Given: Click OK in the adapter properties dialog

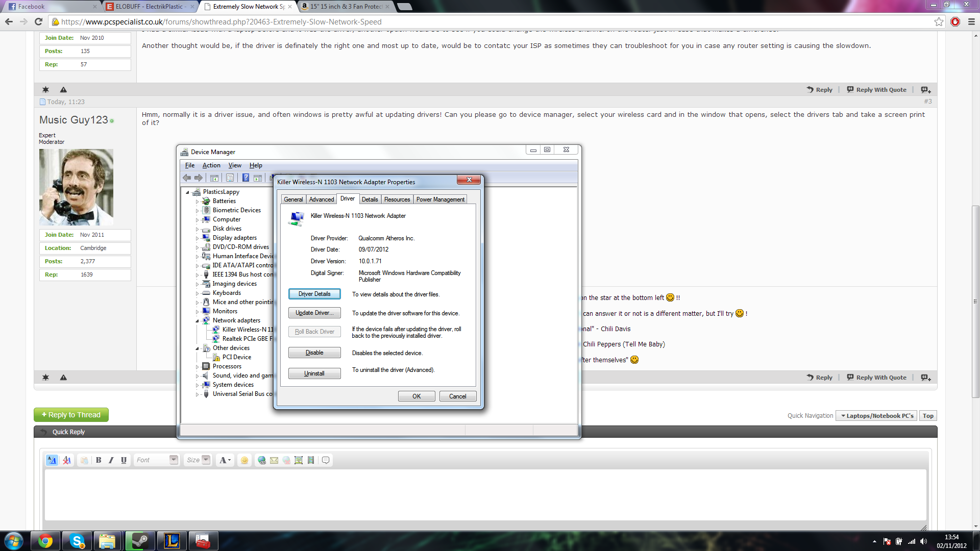Looking at the screenshot, I should pyautogui.click(x=416, y=396).
